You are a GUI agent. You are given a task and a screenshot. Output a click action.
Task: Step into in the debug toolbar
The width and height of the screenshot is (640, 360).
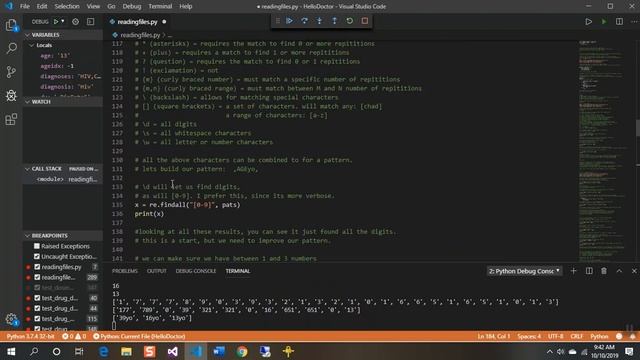pos(320,21)
